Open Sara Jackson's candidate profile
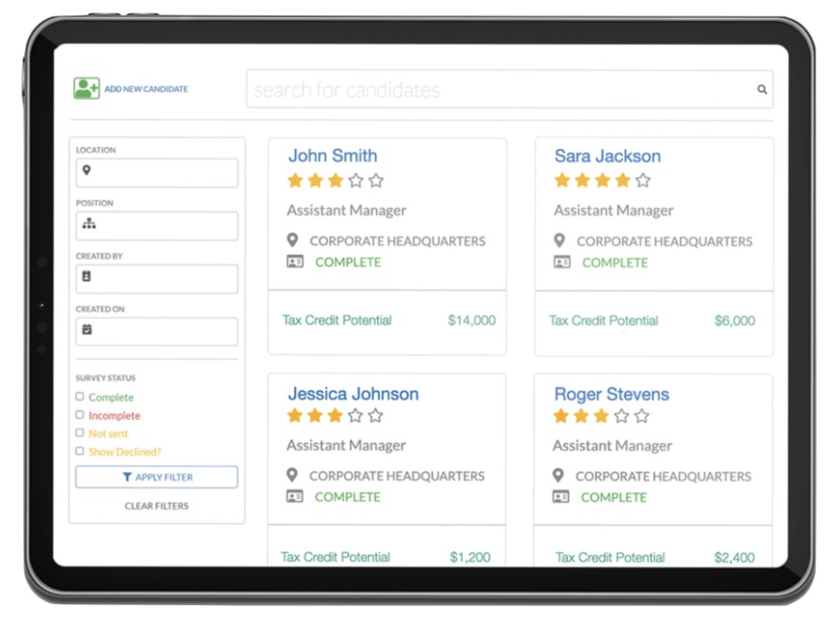 point(608,156)
